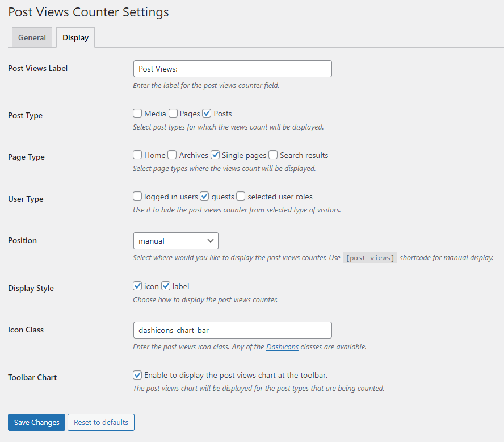Uncheck the Posts post type checkbox

click(x=207, y=112)
